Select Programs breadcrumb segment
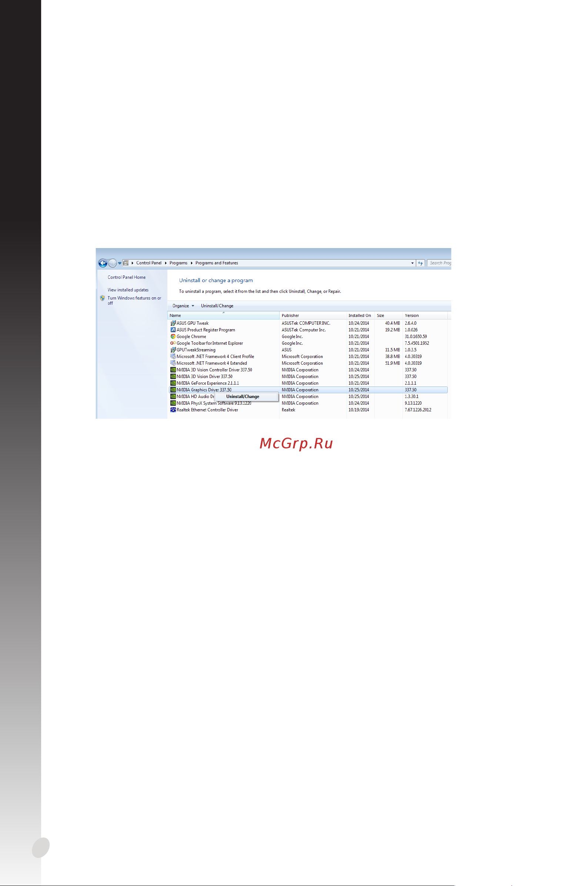 (178, 263)
